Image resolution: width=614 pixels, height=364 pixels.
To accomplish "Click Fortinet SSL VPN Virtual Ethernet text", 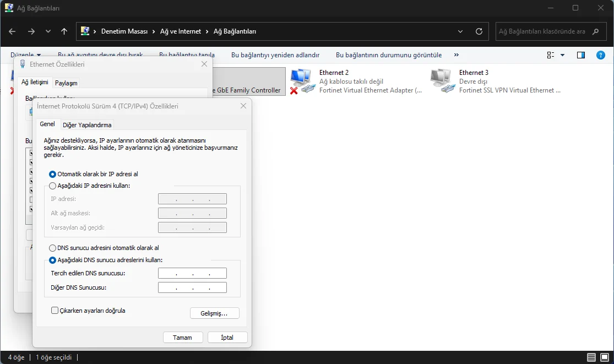I will [x=509, y=90].
